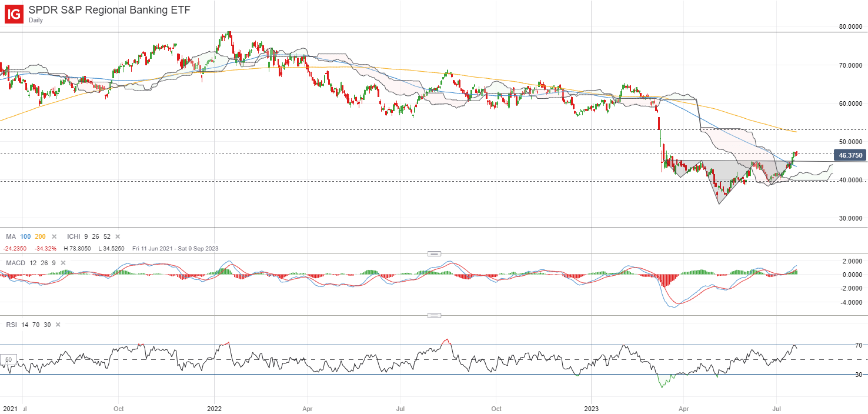This screenshot has height=414, width=868.
Task: Open the MA indicator settings label
Action: (x=11, y=236)
